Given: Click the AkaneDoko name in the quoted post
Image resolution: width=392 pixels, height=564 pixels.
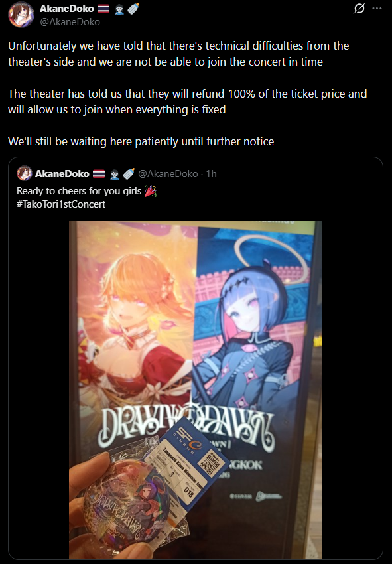Looking at the screenshot, I should [62, 174].
